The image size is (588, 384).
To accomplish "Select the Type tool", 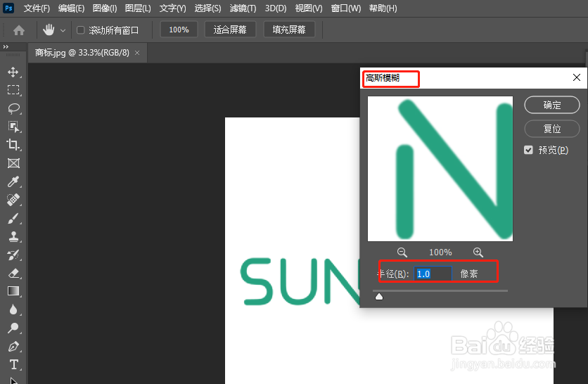I will point(13,364).
